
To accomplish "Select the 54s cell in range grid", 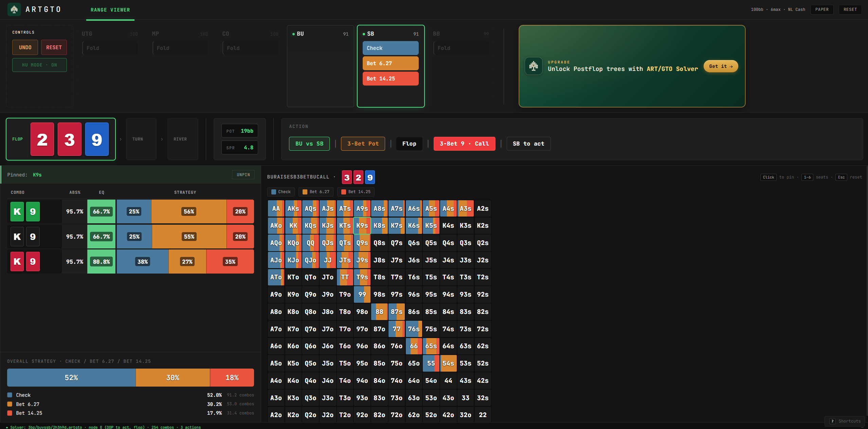I will pyautogui.click(x=448, y=363).
